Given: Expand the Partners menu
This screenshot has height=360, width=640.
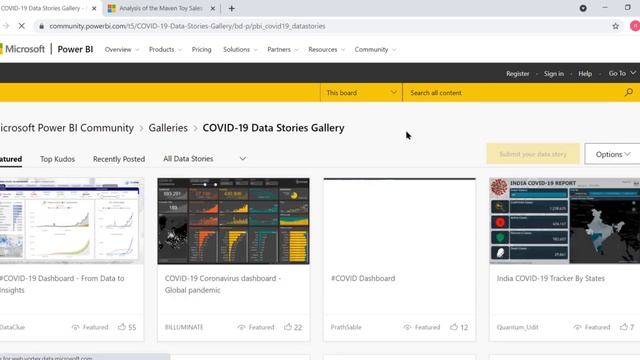Looking at the screenshot, I should (x=283, y=49).
